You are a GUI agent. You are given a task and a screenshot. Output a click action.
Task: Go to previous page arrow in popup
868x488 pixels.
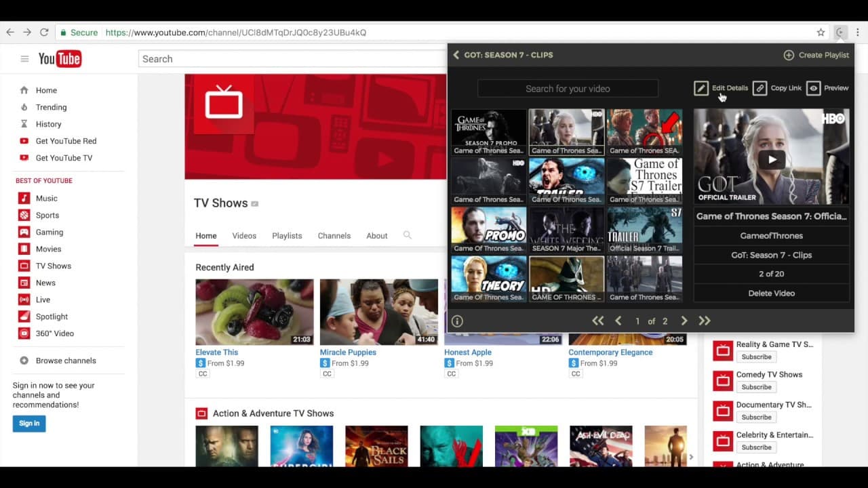618,321
